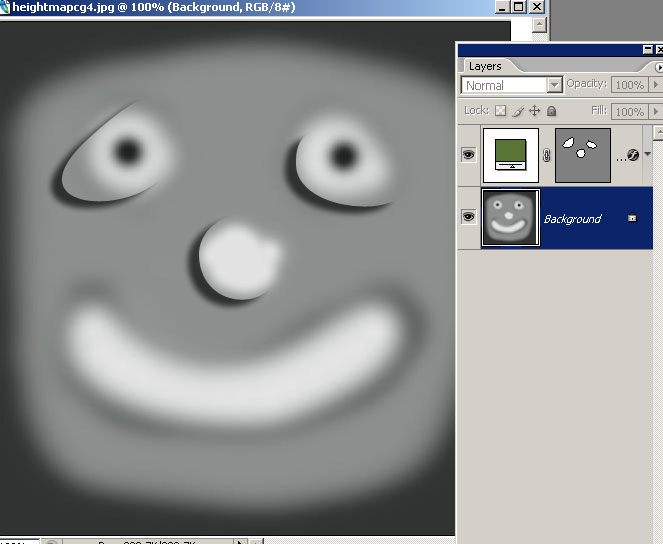The width and height of the screenshot is (663, 544).
Task: Collapse the Layers palette window
Action: [648, 49]
